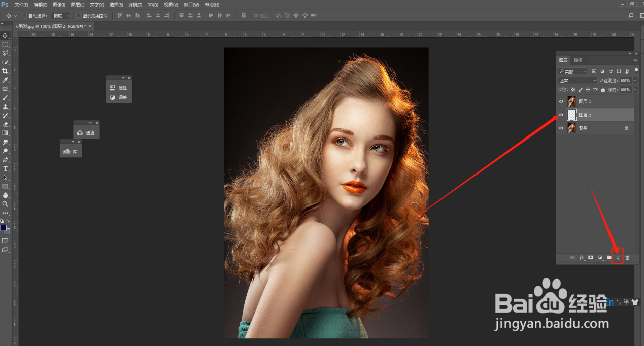The image size is (644, 346).
Task: Open the blend mode dropdown showing 正常
Action: (x=577, y=80)
